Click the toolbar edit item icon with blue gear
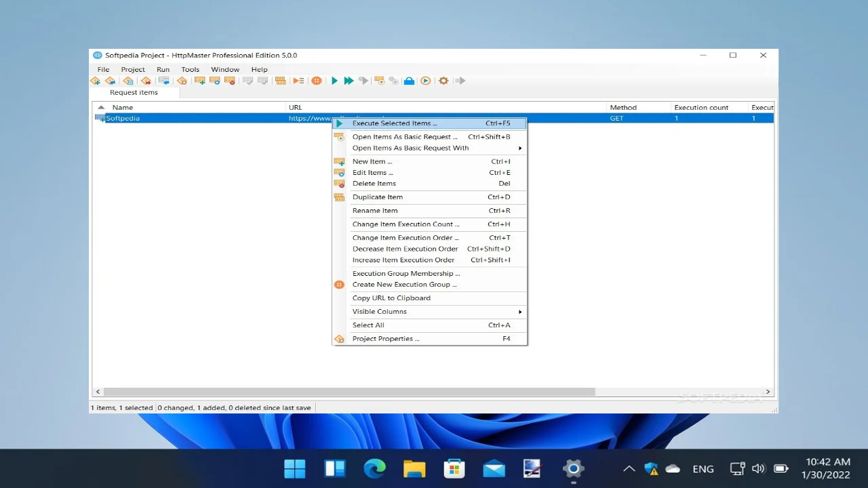The width and height of the screenshot is (868, 488). (214, 81)
